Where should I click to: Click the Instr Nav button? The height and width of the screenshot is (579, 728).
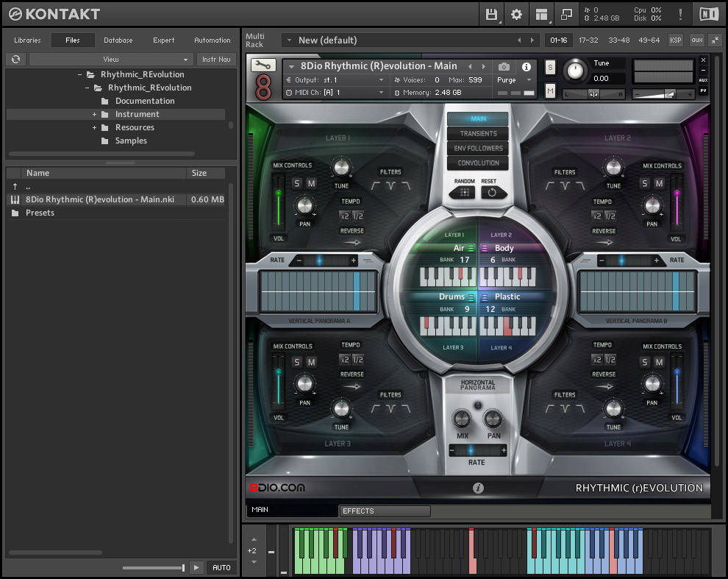tap(215, 59)
